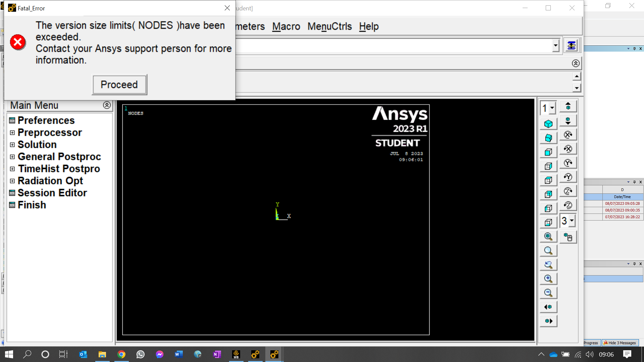Expand the Solution menu branch
This screenshot has height=362, width=644.
tap(12, 145)
